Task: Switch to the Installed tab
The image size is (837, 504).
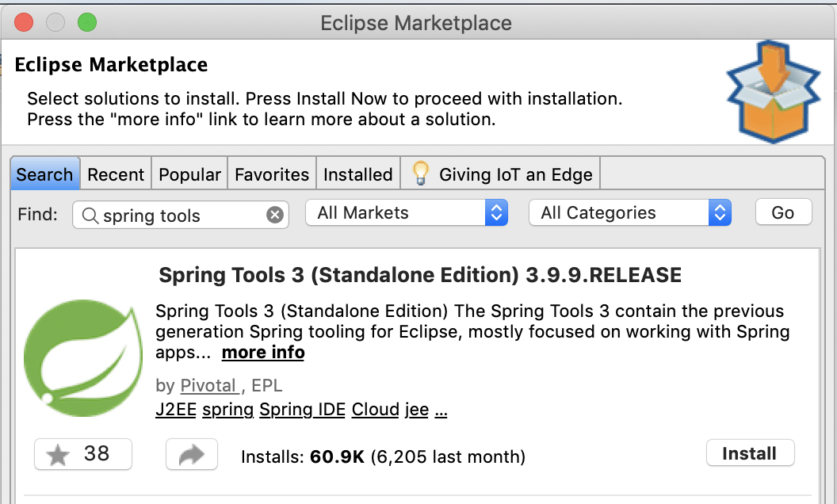Action: coord(357,173)
